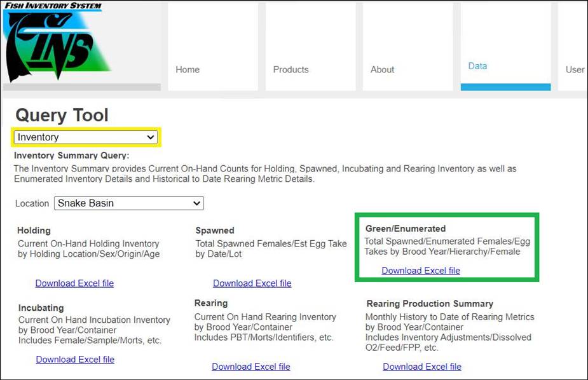Image resolution: width=588 pixels, height=380 pixels.
Task: Go to the Products tab
Action: click(x=291, y=70)
